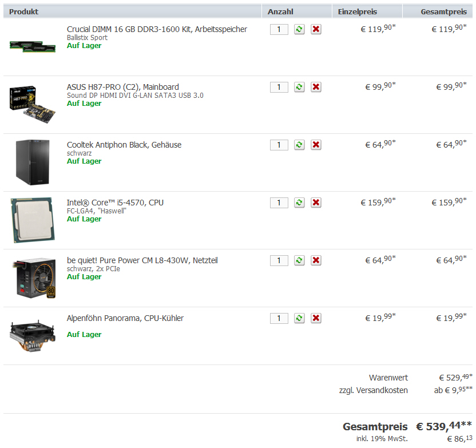This screenshot has width=476, height=448.
Task: Click shipping cost ab € 9,95 value
Action: point(453,390)
